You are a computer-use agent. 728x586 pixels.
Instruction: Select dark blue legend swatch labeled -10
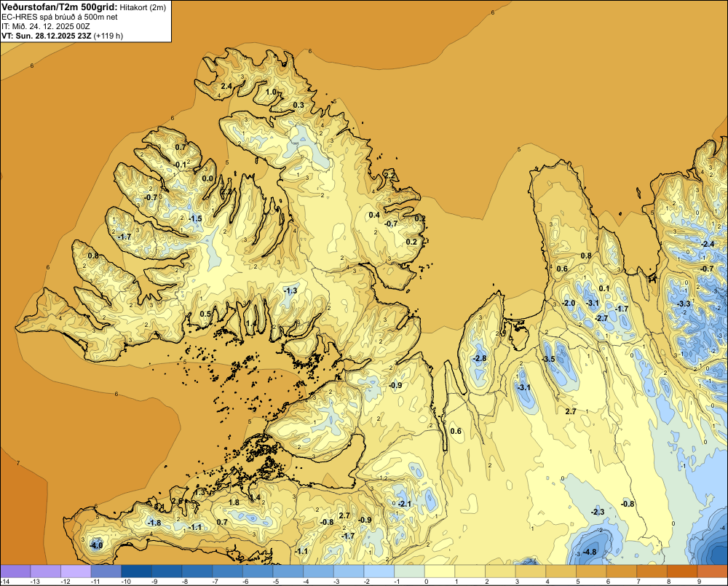(x=137, y=571)
